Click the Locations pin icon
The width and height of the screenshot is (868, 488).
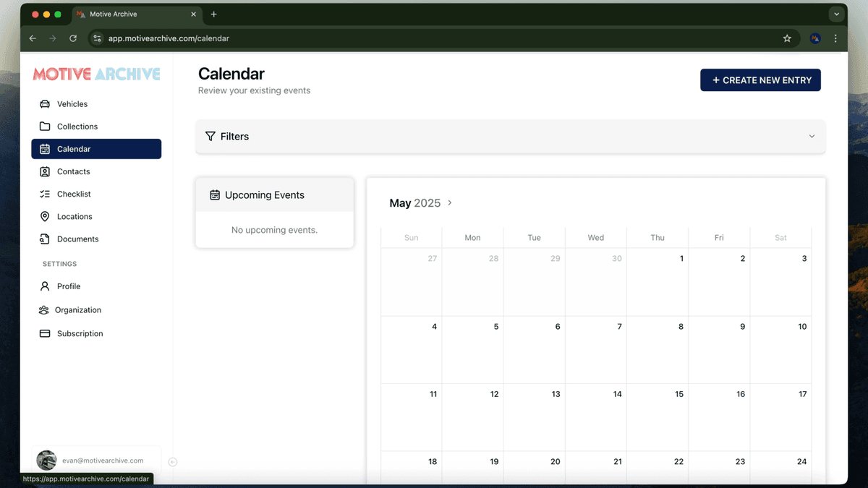point(45,216)
